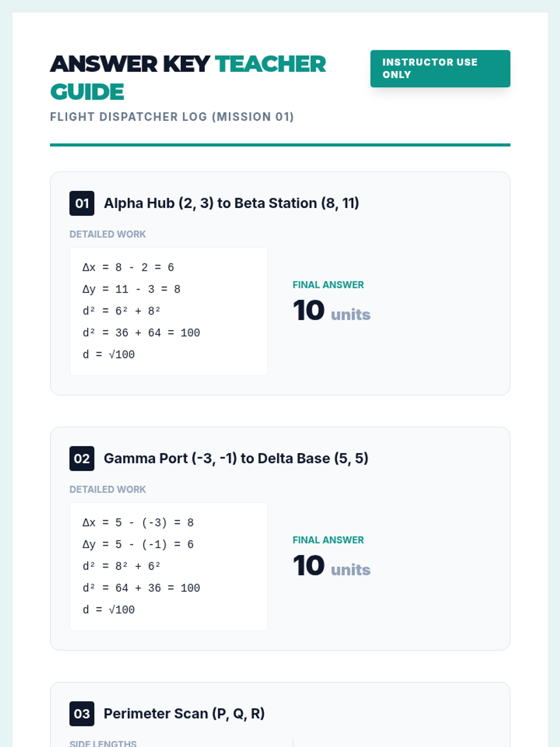
Task: Click the final answer 10 units for problem 02
Action: click(x=332, y=566)
